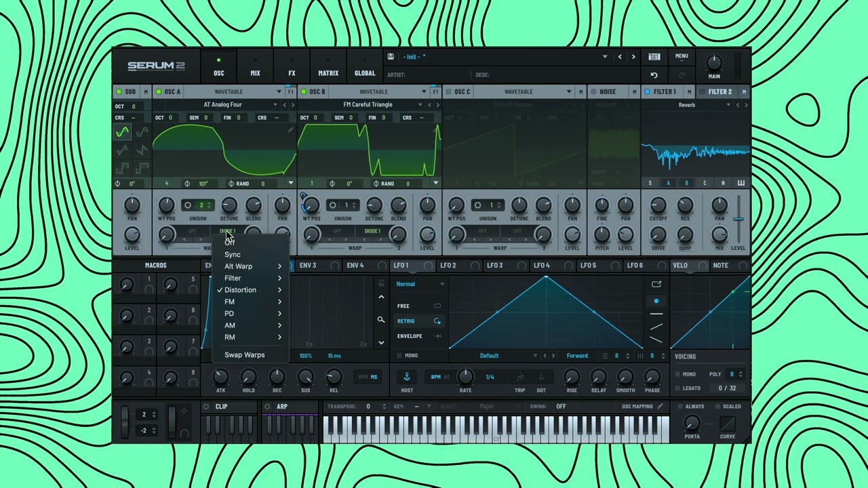
Task: Toggle FILTER 1 power
Action: pos(647,91)
